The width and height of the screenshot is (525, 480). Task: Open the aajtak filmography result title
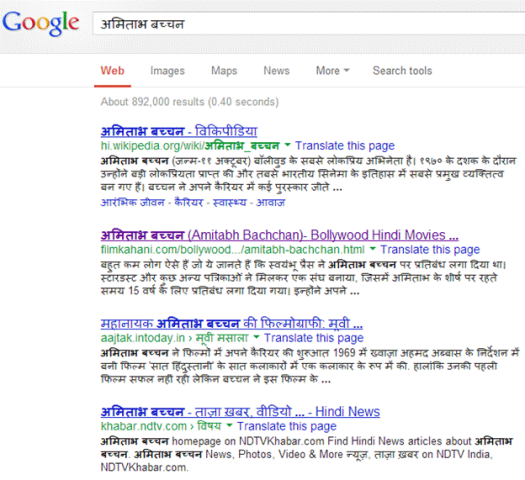(232, 323)
